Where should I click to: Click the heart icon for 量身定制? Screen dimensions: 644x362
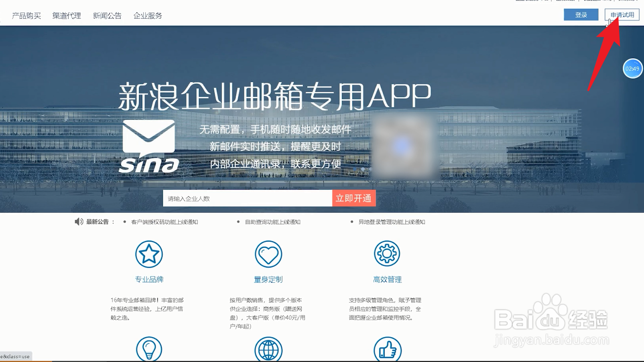pyautogui.click(x=268, y=254)
